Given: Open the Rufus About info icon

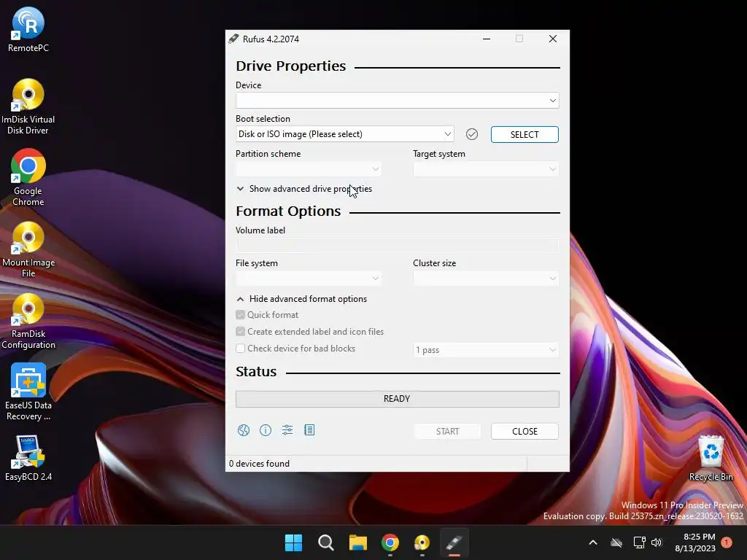Looking at the screenshot, I should coord(266,430).
